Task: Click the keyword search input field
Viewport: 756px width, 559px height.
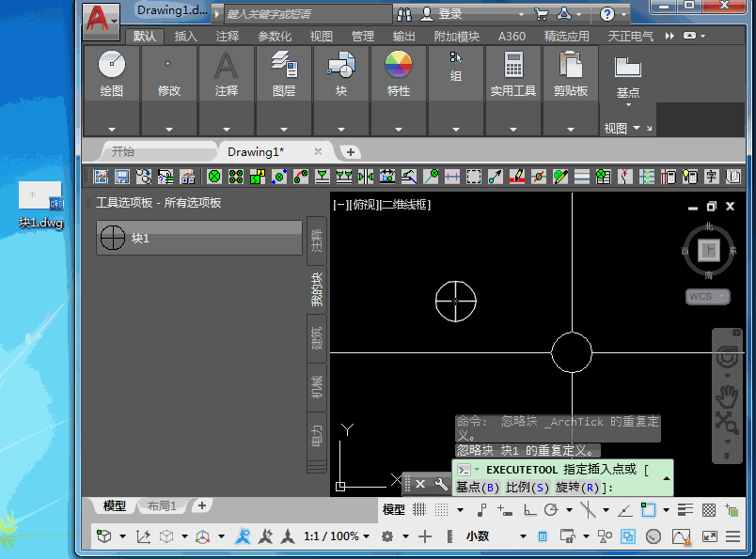Action: [306, 14]
